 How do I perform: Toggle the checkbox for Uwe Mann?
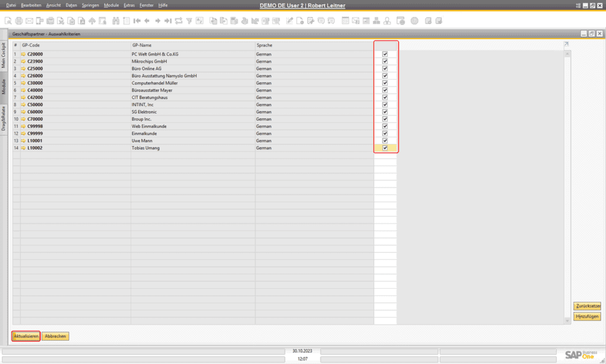pos(385,141)
